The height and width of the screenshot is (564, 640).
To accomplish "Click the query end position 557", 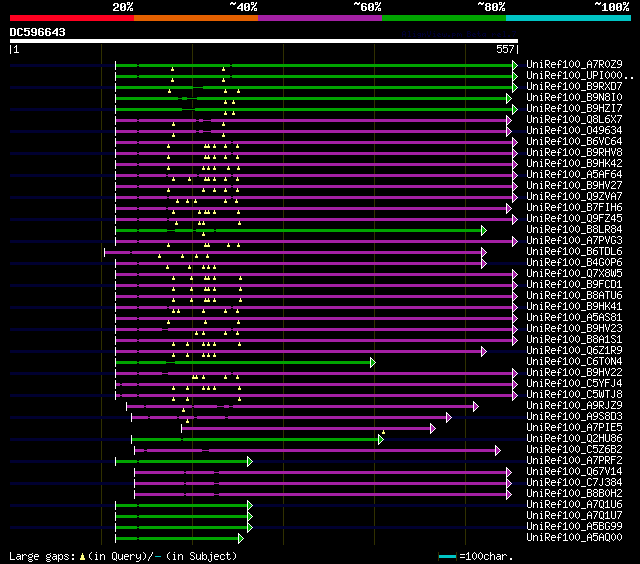I will click(505, 49).
